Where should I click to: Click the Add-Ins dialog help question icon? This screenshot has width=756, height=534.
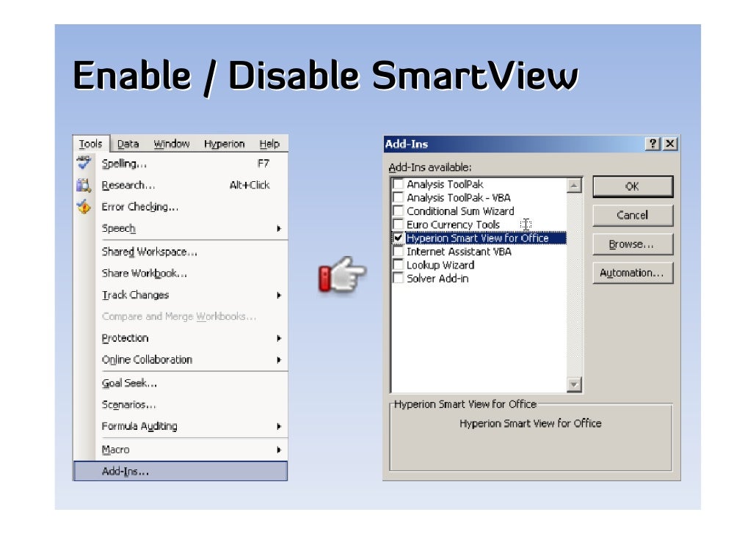point(653,144)
